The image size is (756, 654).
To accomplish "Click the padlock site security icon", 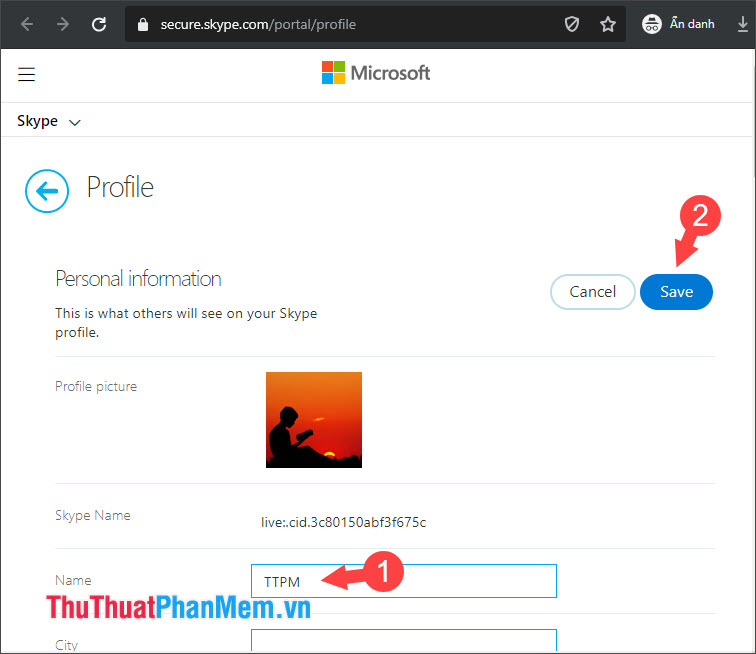I will 143,25.
